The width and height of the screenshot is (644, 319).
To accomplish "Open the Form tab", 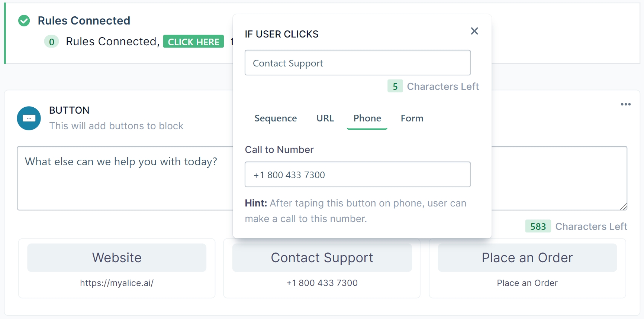I will tap(412, 118).
